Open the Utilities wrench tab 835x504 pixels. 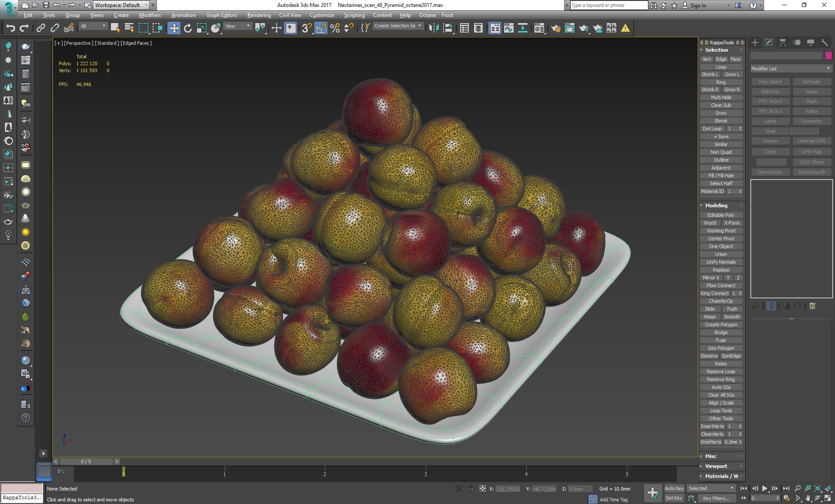[x=825, y=42]
